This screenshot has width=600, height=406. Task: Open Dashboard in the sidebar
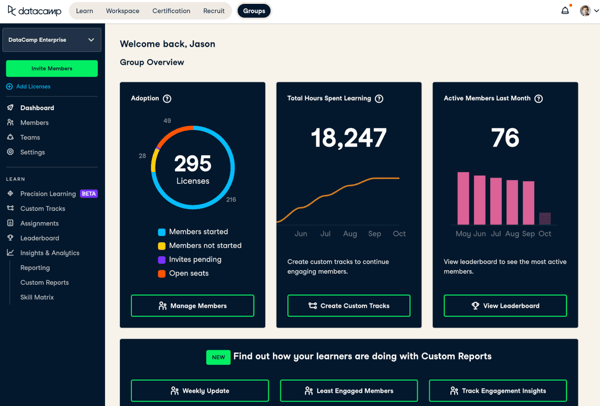[x=37, y=108]
